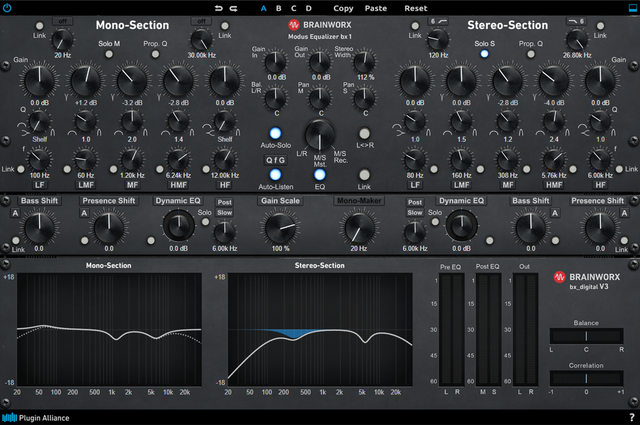Select preset slot A
The width and height of the screenshot is (640, 425).
tap(264, 8)
